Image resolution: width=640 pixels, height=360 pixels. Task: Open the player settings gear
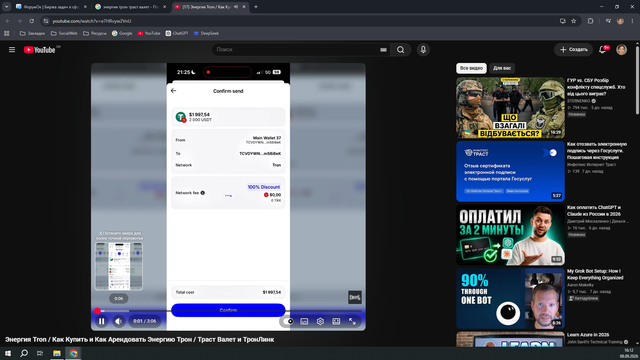(x=320, y=321)
